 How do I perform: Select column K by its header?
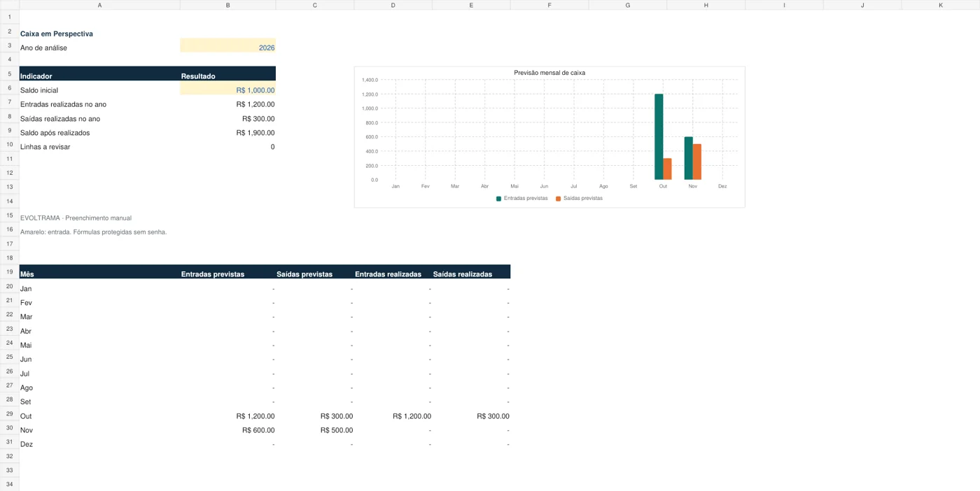(941, 5)
